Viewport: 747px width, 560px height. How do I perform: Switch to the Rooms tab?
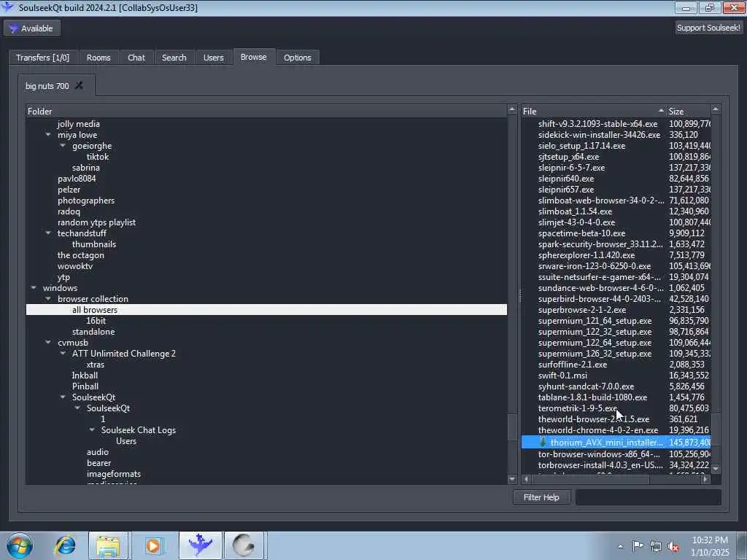[x=98, y=58]
